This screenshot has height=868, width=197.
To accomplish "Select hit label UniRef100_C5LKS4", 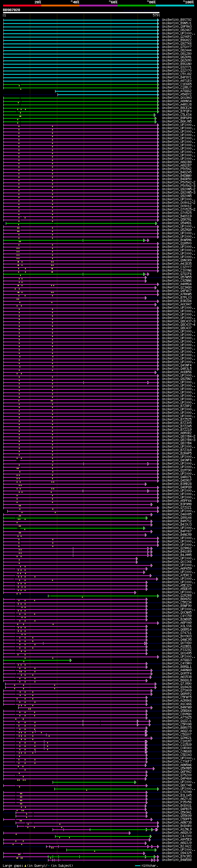I will tap(177, 115).
